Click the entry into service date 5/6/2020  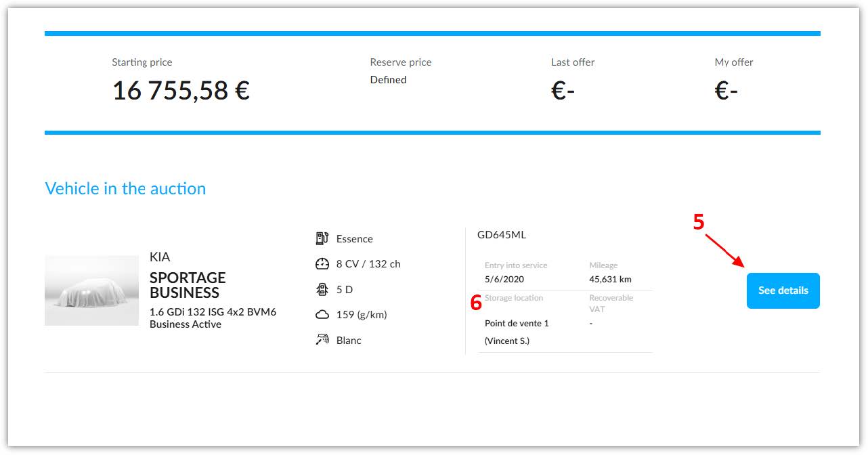(x=504, y=279)
